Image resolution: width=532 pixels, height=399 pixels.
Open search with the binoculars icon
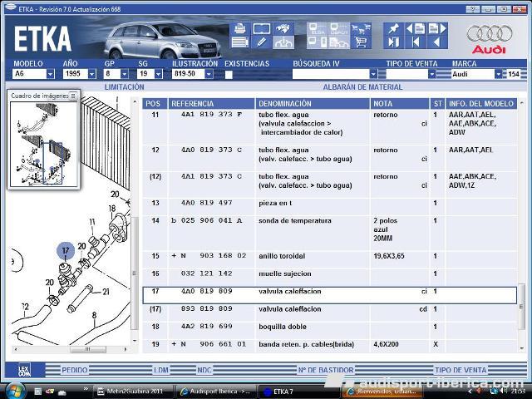283,29
